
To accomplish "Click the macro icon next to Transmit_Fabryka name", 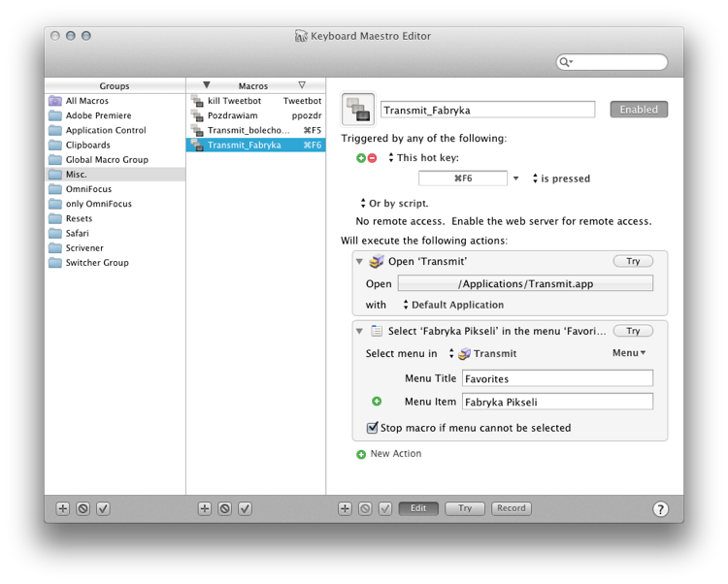I will [357, 109].
